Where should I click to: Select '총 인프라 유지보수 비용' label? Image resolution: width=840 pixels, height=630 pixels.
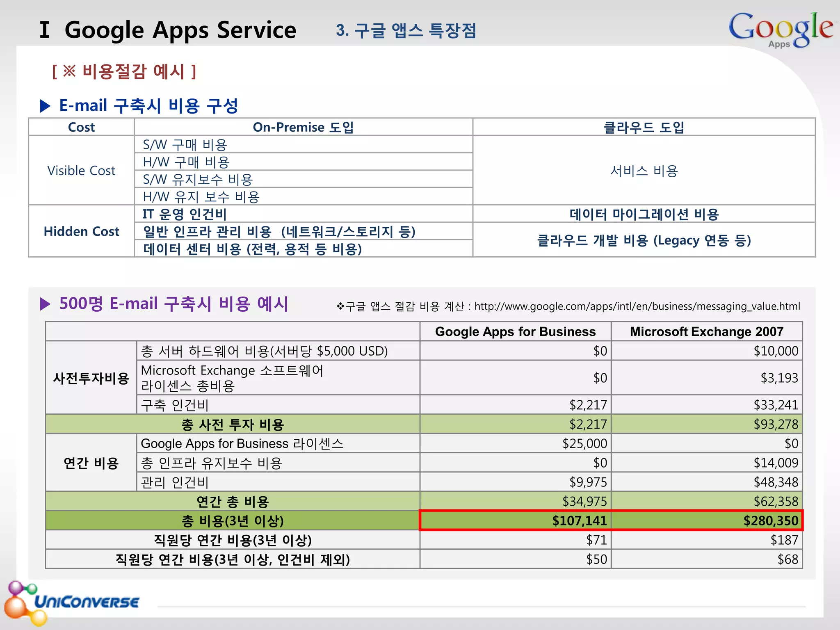pyautogui.click(x=278, y=463)
